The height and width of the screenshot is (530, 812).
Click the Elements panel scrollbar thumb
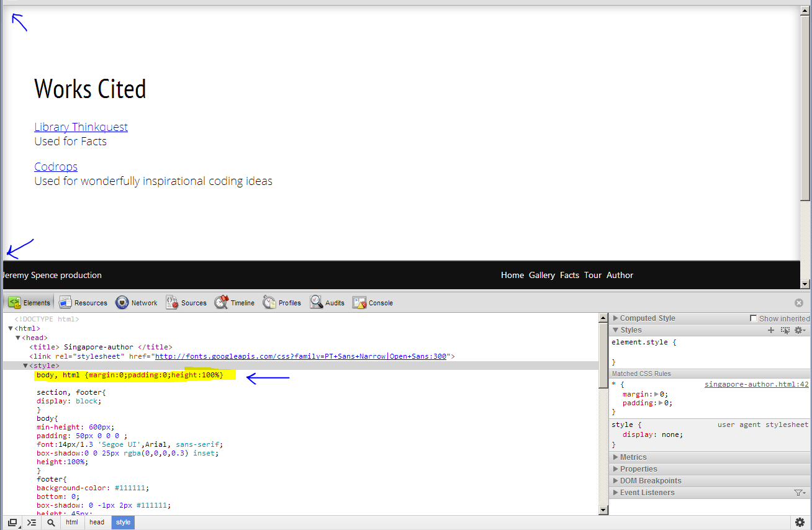pyautogui.click(x=603, y=356)
